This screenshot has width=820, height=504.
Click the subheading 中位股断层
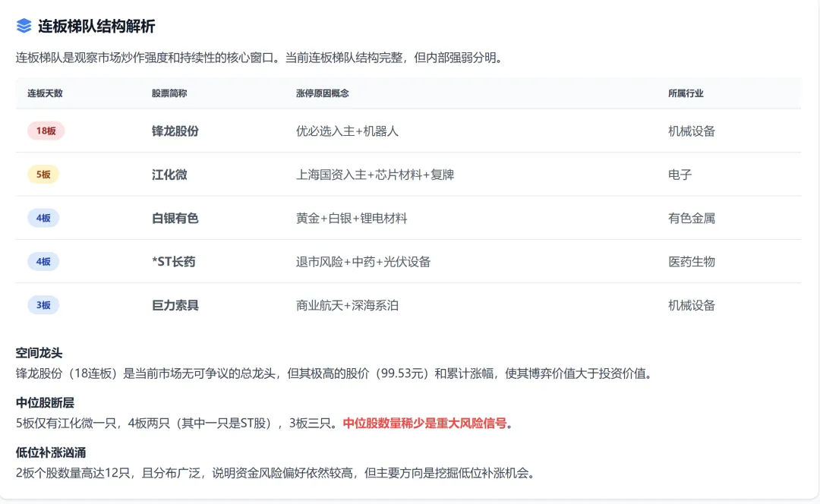(x=45, y=402)
